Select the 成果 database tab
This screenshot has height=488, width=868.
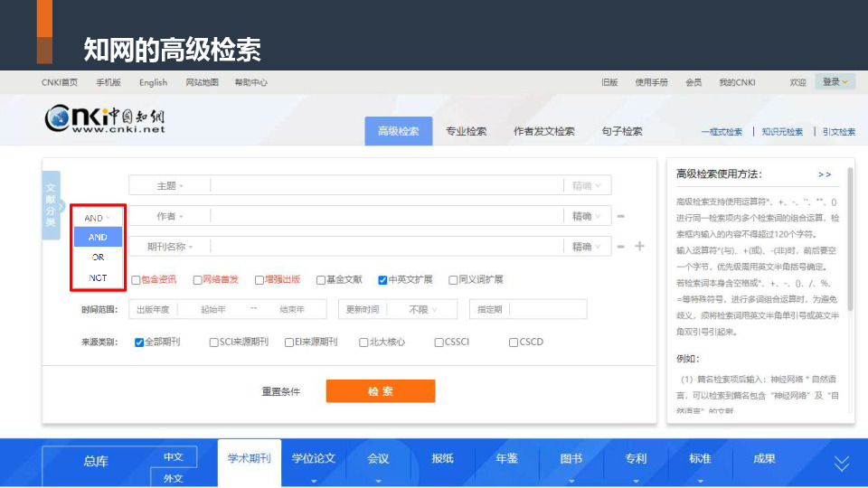point(765,459)
